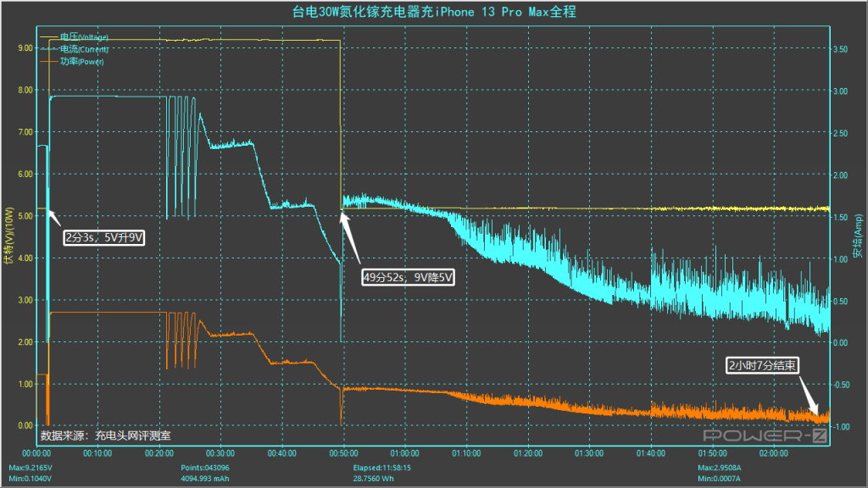The height and width of the screenshot is (488, 868).
Task: Click the 9.00 voltage axis label
Action: tap(25, 48)
